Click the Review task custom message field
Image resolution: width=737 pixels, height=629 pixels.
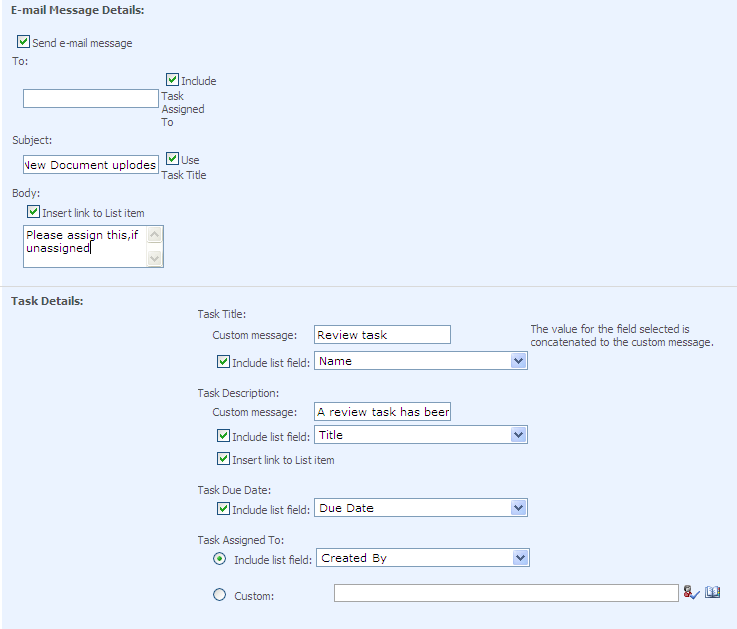point(382,335)
